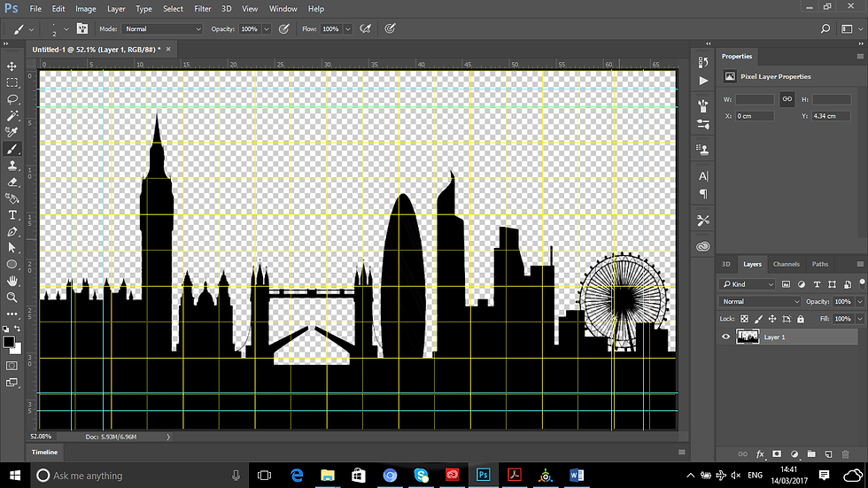Select the Pen tool
The width and height of the screenshot is (868, 488).
[12, 232]
